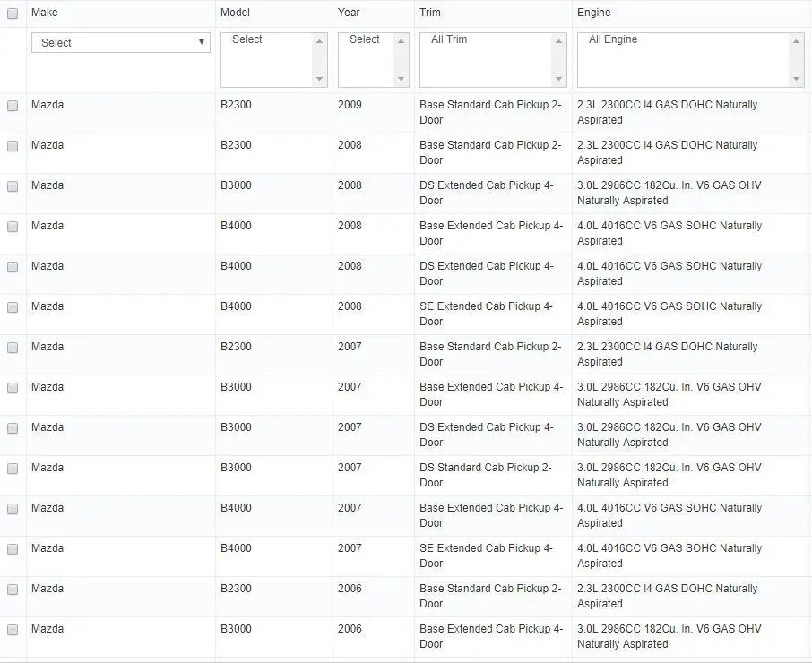This screenshot has width=812, height=663.
Task: Click the Trim column header
Action: (x=430, y=13)
